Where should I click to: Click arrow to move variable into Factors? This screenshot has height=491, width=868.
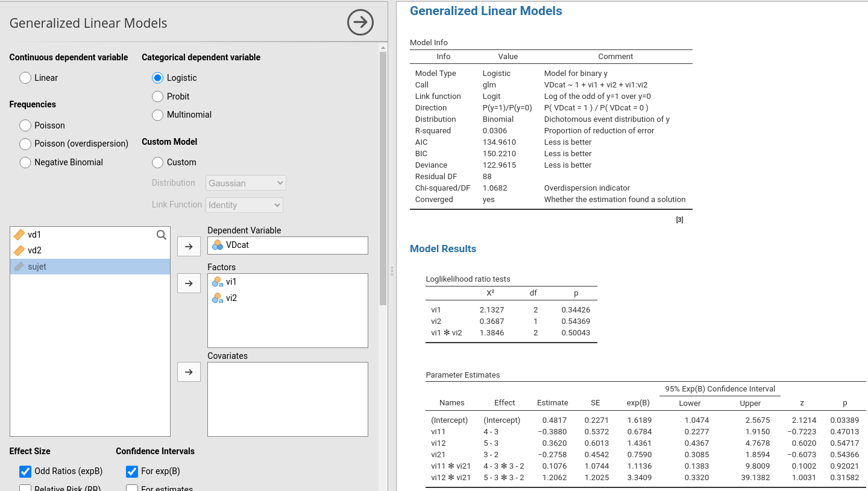point(189,283)
